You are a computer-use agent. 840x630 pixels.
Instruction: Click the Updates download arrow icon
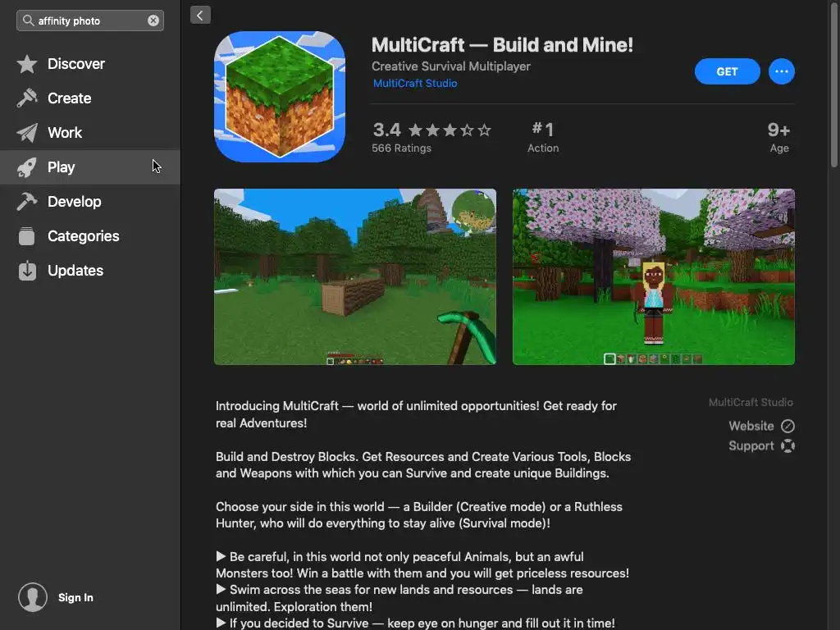point(27,271)
